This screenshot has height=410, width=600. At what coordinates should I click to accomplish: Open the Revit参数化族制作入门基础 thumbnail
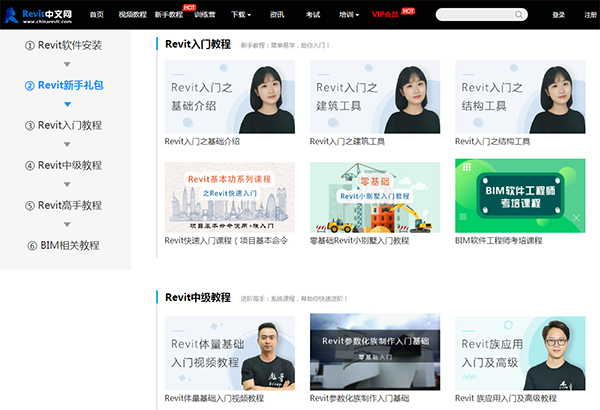375,352
